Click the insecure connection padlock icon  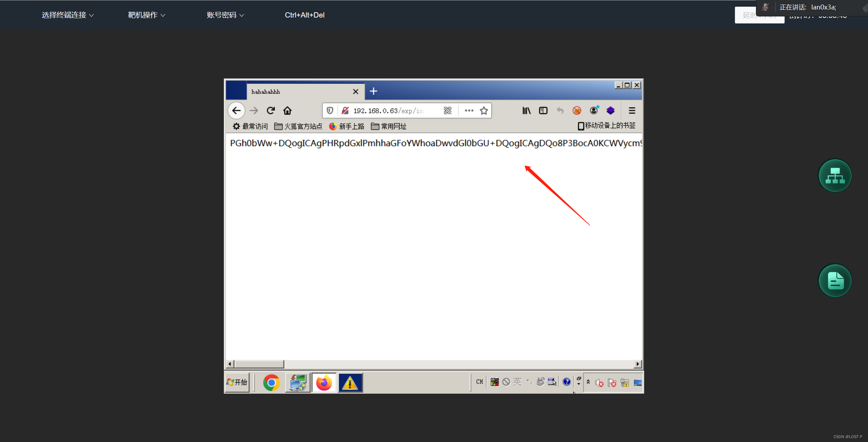click(345, 111)
